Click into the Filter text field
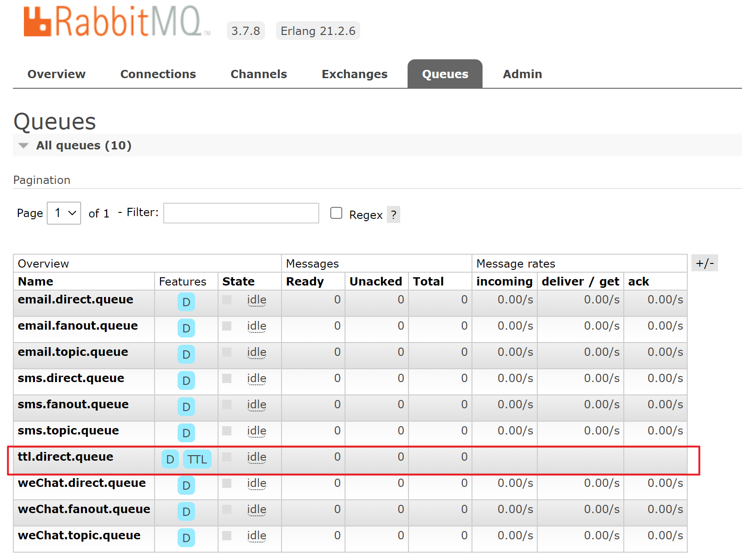The height and width of the screenshot is (560, 742). (x=241, y=213)
